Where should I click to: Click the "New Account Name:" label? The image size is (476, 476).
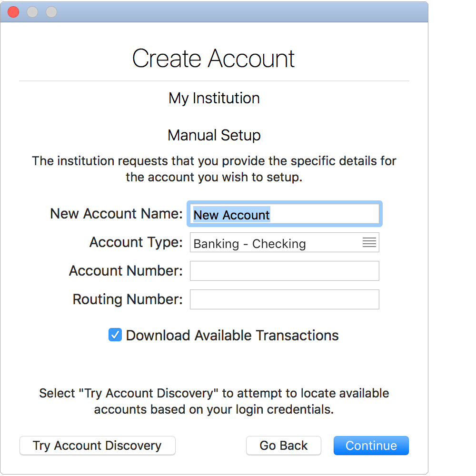[116, 214]
